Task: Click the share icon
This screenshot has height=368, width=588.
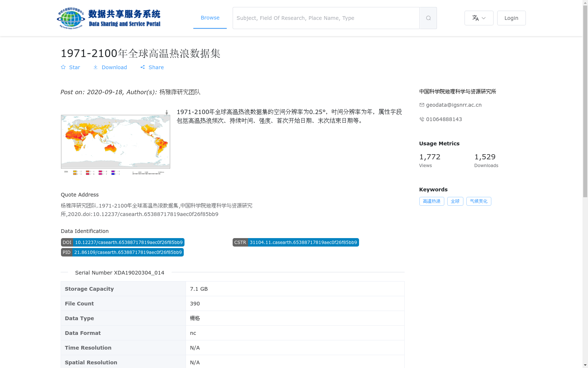Action: 143,67
